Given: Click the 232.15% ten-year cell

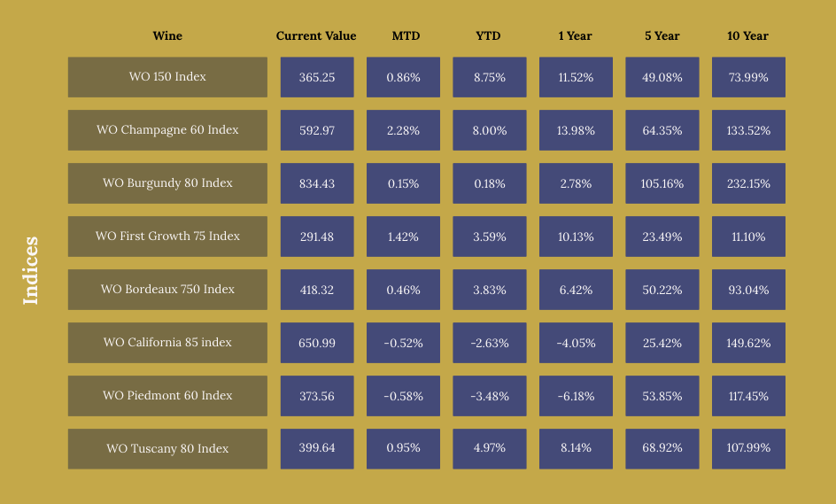Looking at the screenshot, I should click(x=748, y=183).
